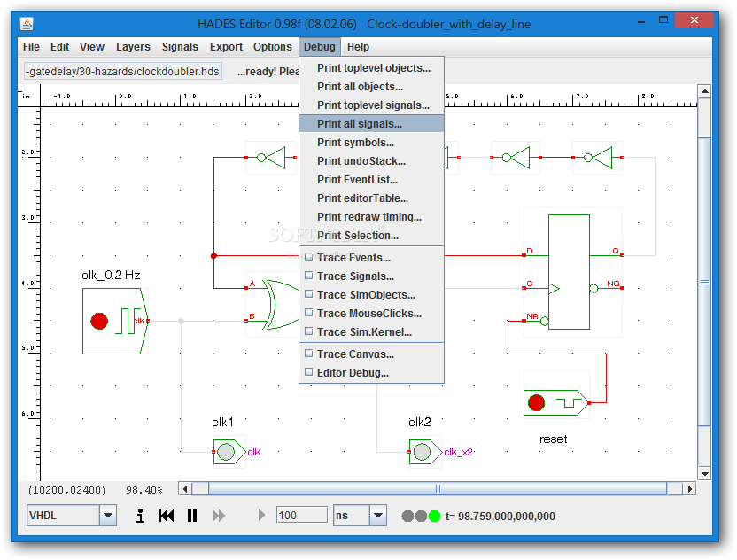Click the red wire junction dot

click(213, 256)
